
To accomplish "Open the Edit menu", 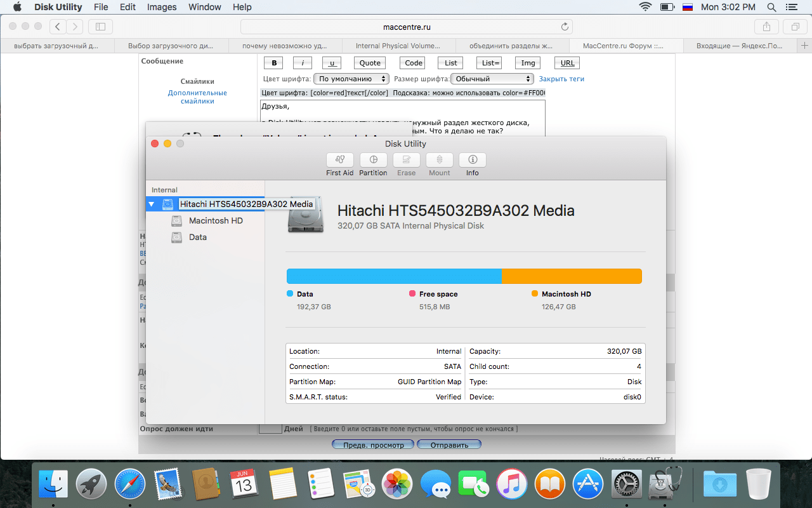I will tap(128, 7).
